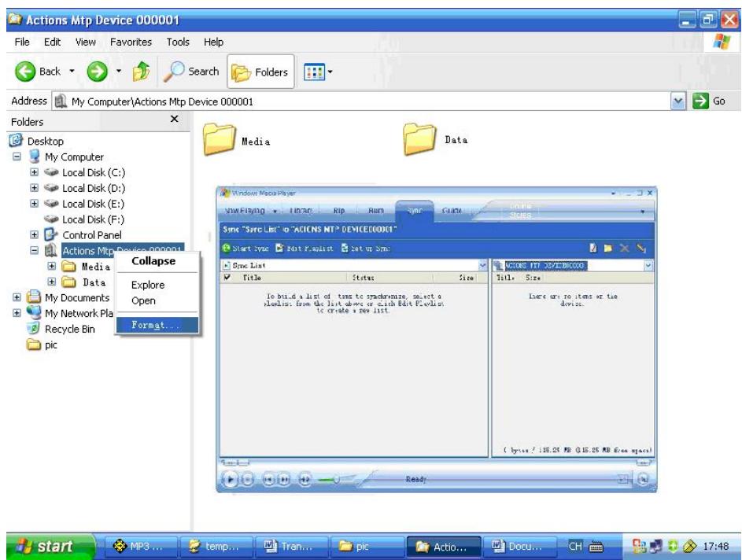Click the Media Player Previous track button
The image size is (742, 560).
(268, 480)
